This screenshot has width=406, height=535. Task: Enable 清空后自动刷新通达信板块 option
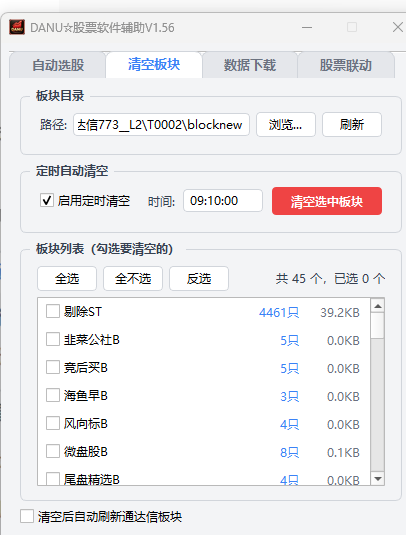pos(27,516)
